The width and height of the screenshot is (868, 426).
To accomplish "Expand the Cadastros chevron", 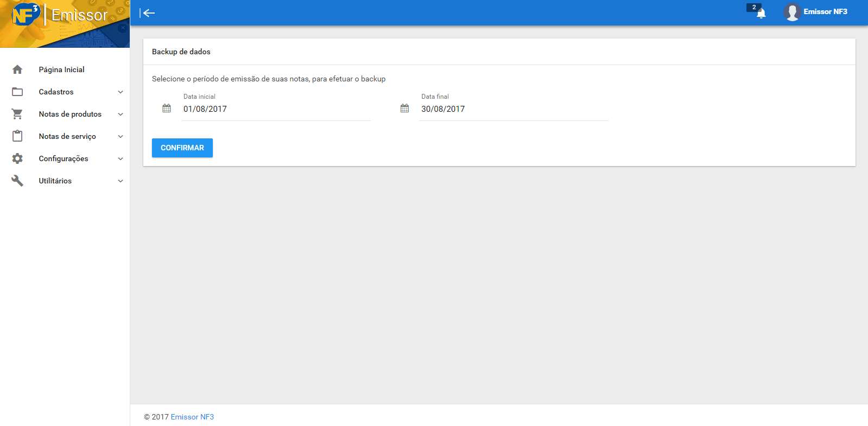I will [x=121, y=92].
